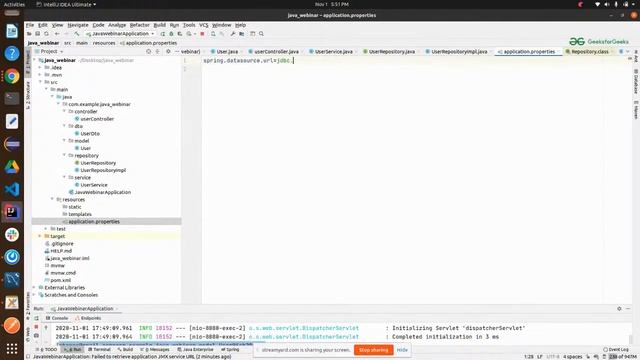Open the JavaWebinarApplication run configuration dropdown
The image size is (640, 360).
click(120, 34)
